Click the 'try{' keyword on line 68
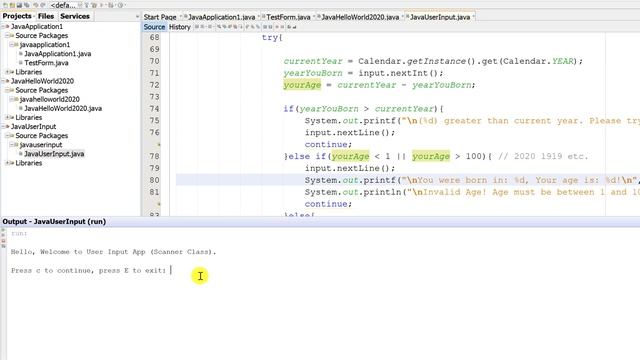640x360 pixels. 272,37
